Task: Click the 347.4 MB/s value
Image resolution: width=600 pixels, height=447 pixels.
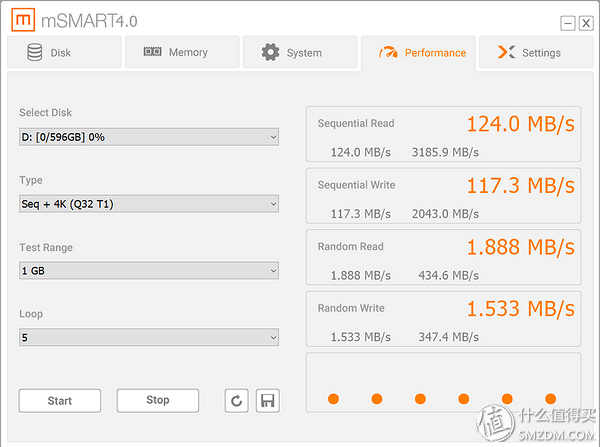Action: pyautogui.click(x=448, y=337)
